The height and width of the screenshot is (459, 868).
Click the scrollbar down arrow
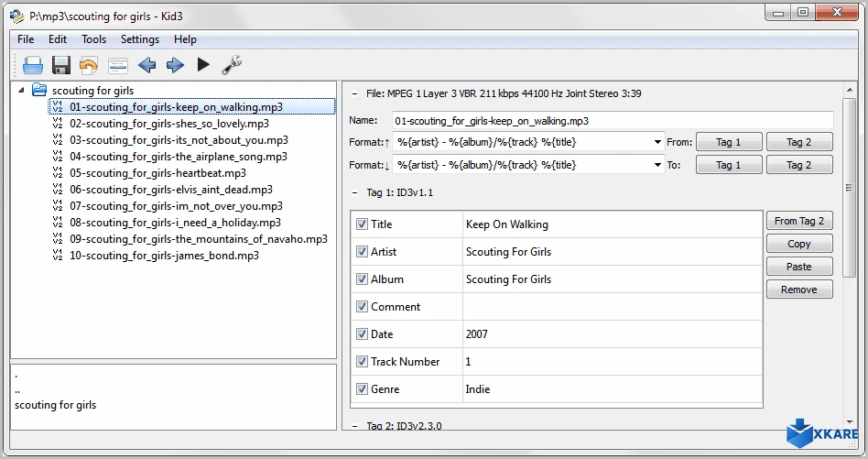(x=849, y=422)
